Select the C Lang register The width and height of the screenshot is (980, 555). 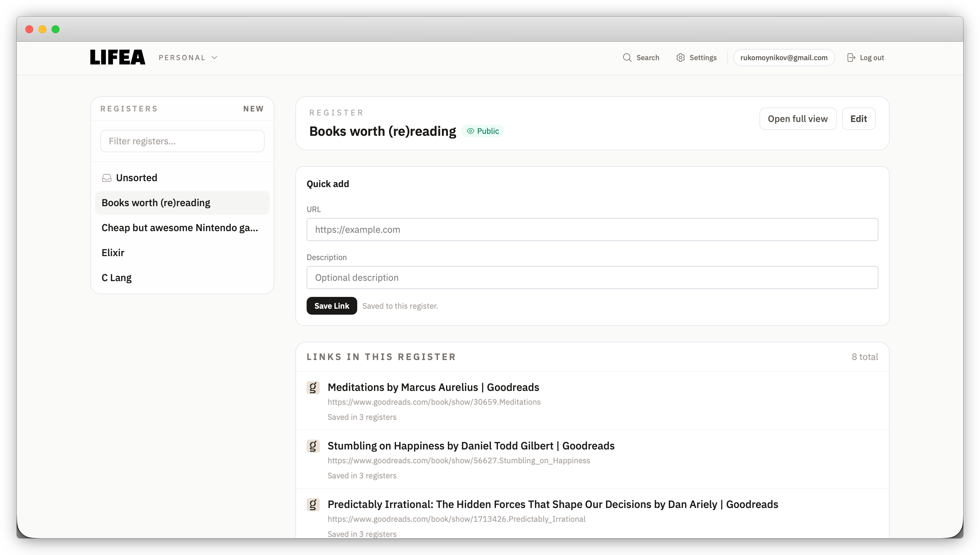coord(116,277)
